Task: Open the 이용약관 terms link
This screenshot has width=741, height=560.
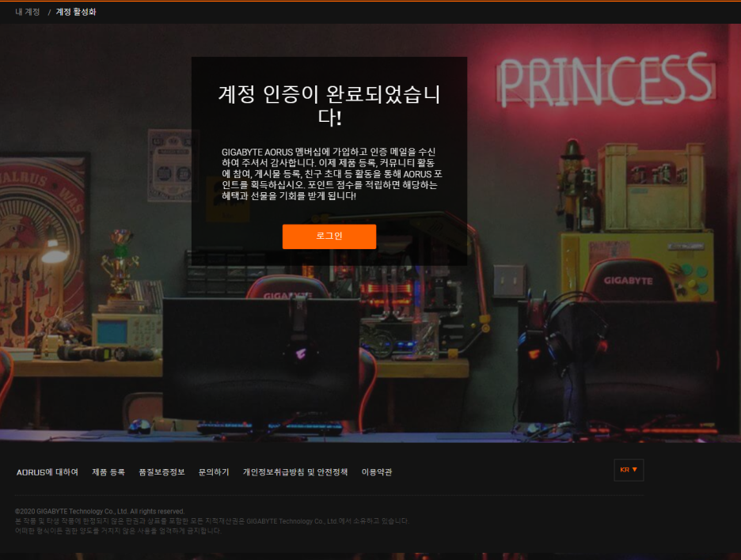Action: tap(377, 472)
